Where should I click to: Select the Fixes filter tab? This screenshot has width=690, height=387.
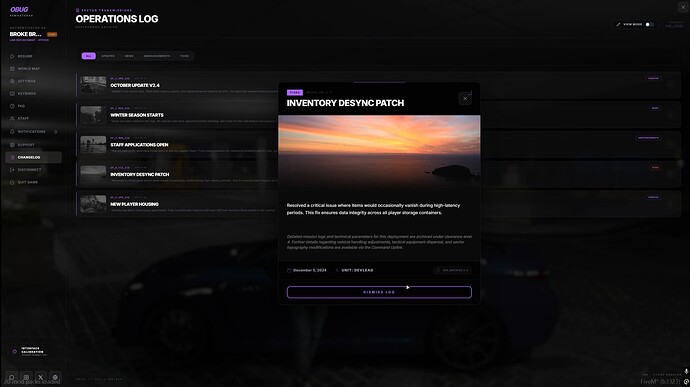pos(184,56)
